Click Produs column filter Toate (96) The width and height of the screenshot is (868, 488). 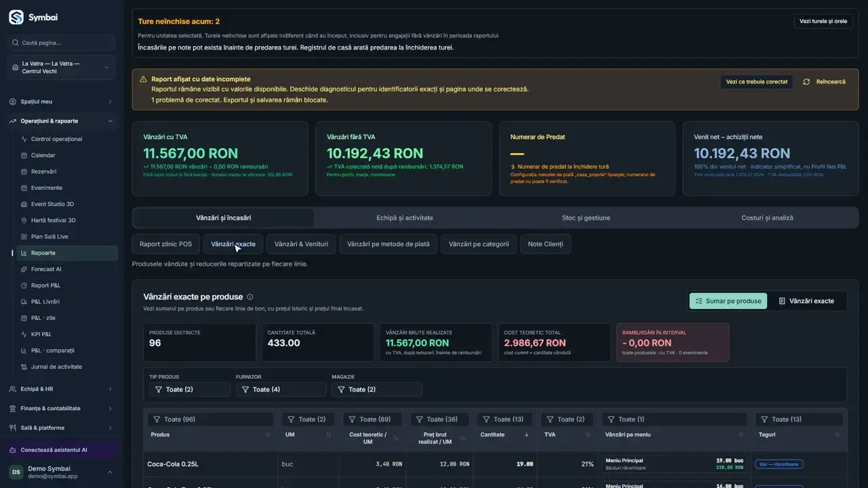pos(210,420)
